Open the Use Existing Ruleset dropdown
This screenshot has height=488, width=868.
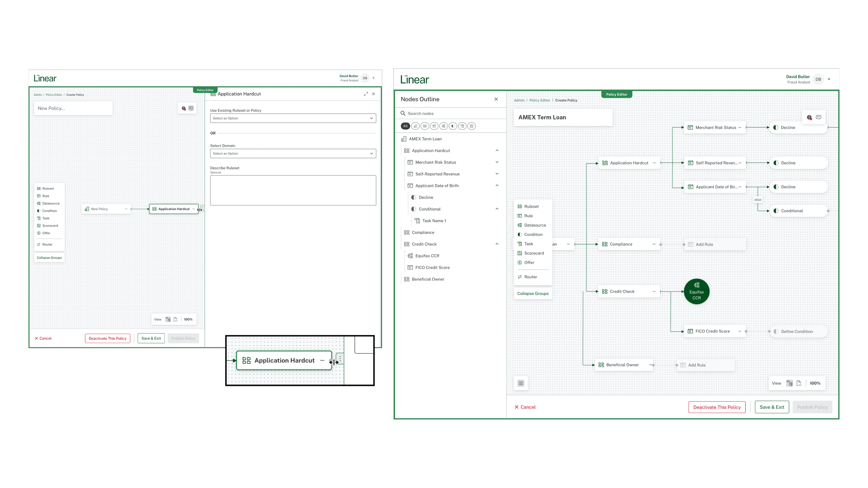tap(293, 118)
